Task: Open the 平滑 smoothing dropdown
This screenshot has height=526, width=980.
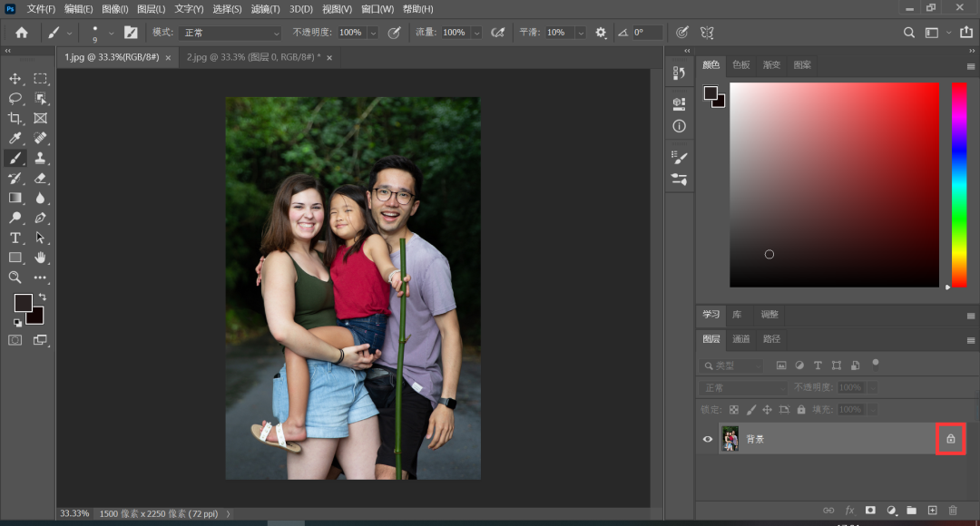Action: pos(581,33)
